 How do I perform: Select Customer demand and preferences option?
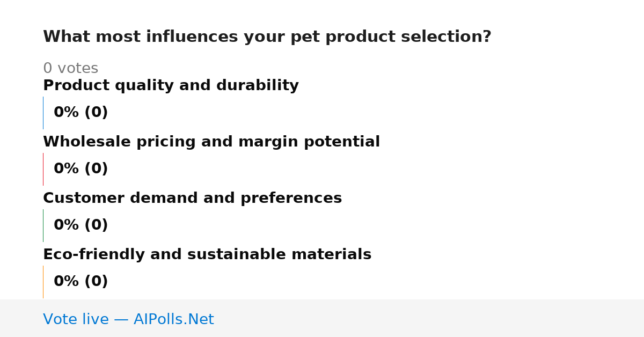coord(192,199)
